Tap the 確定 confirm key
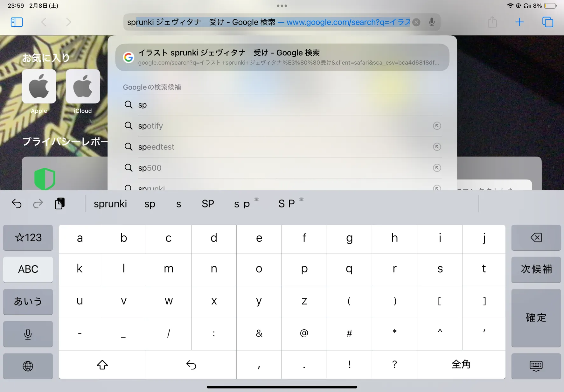 [536, 318]
